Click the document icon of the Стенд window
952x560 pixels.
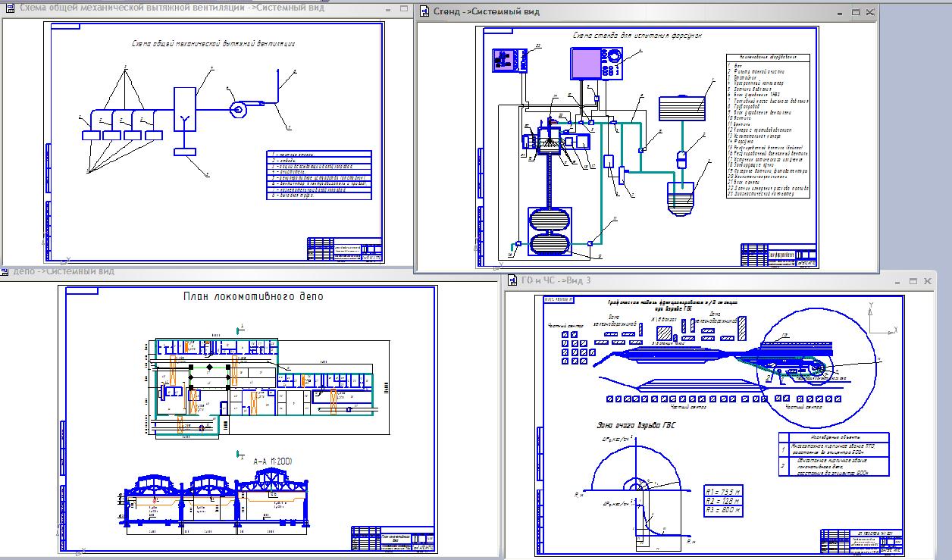[425, 11]
